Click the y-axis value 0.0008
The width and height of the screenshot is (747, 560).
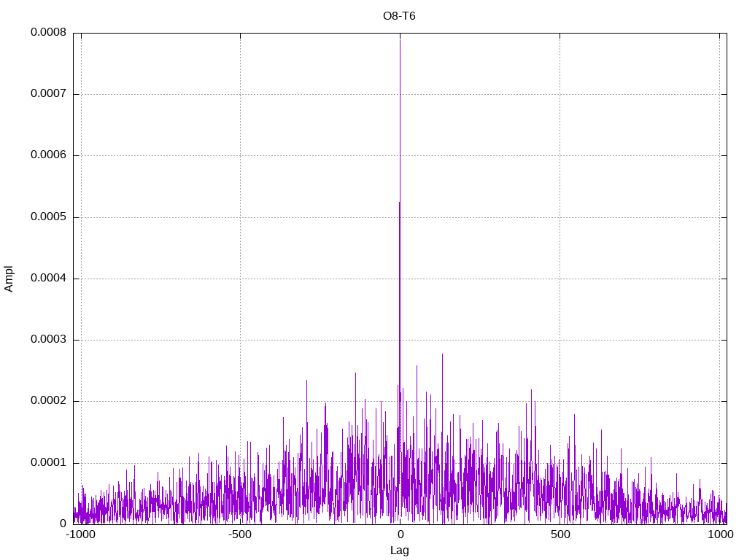point(49,32)
